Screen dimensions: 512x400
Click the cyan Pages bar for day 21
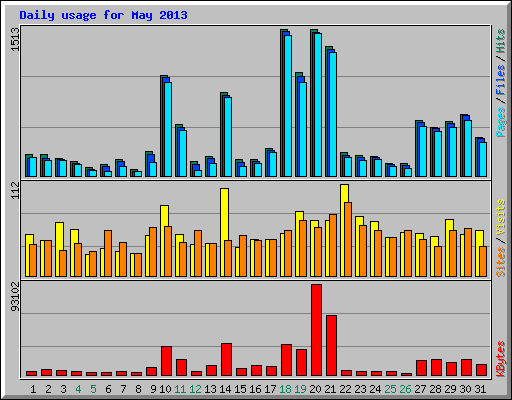333,114
